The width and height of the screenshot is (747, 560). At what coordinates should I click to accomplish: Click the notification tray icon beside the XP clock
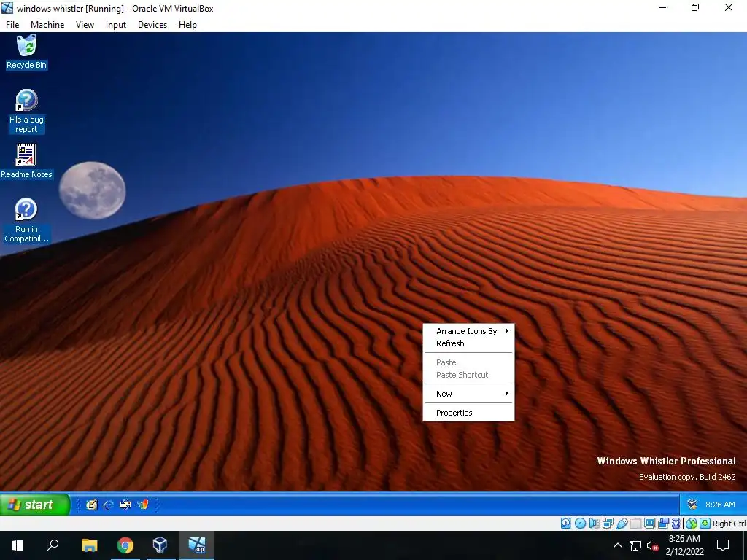692,505
